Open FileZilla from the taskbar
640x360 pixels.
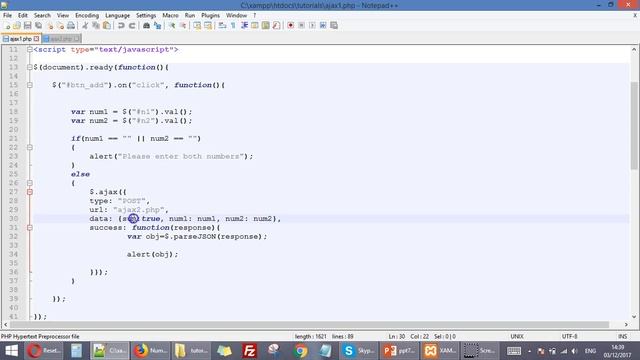[249, 351]
